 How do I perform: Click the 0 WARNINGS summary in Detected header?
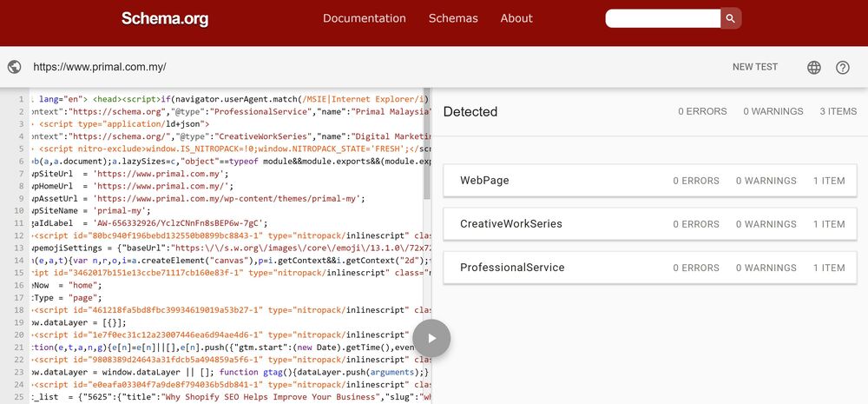tap(773, 111)
